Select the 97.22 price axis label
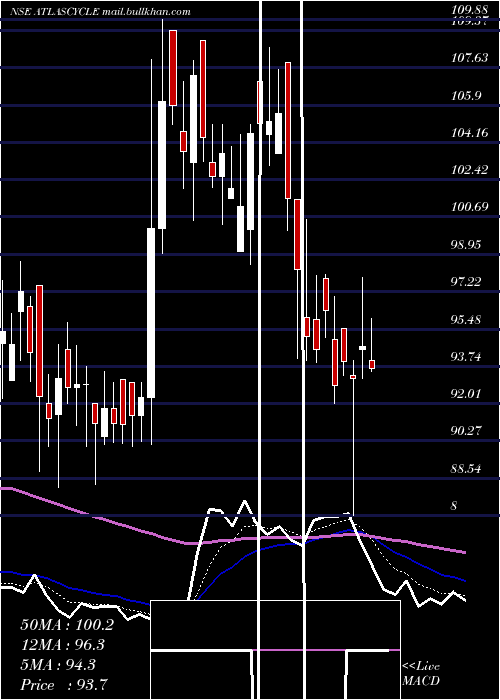Viewport: 500px width, 700px height. point(467,282)
